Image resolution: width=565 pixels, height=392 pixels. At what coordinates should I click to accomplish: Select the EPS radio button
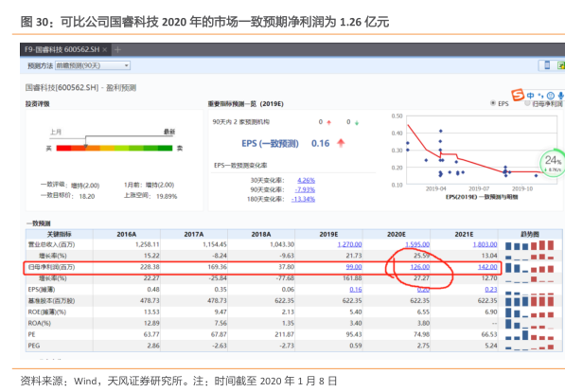click(x=493, y=103)
